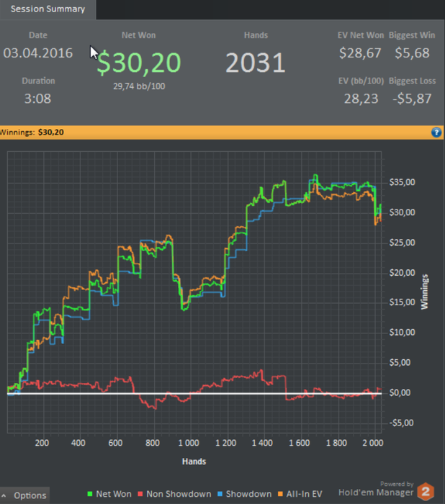Click the $35,00 y-axis label
Screen dimensions: 445x504
click(x=402, y=182)
